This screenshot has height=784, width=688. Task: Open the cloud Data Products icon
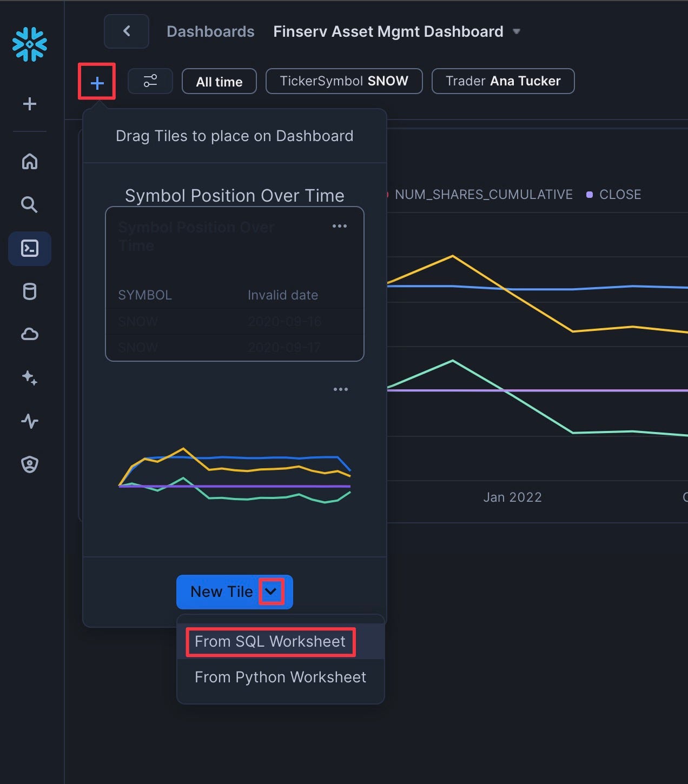30,334
